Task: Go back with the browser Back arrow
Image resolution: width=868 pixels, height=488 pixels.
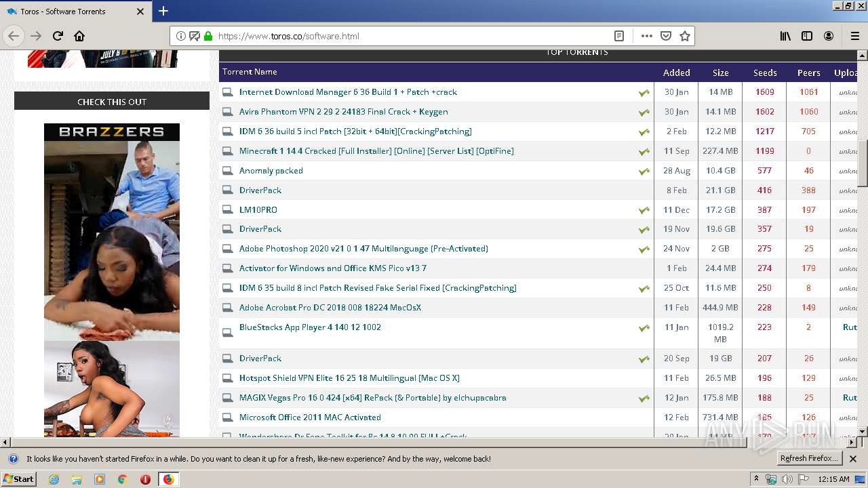Action: point(14,36)
